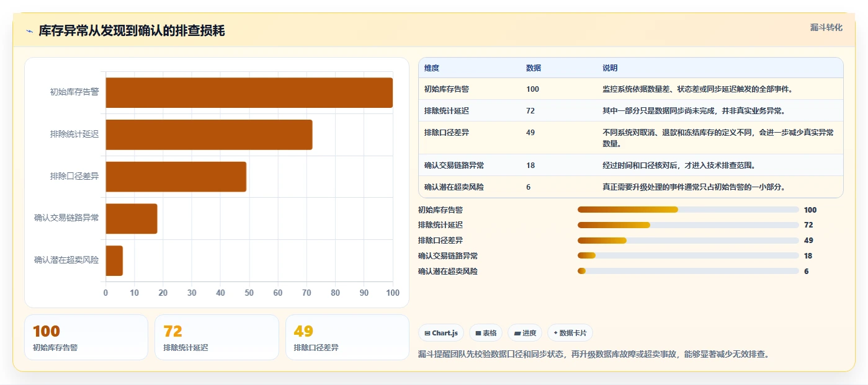This screenshot has width=868, height=385.
Task: Click the 49 排除口径差异 data card
Action: click(x=347, y=337)
